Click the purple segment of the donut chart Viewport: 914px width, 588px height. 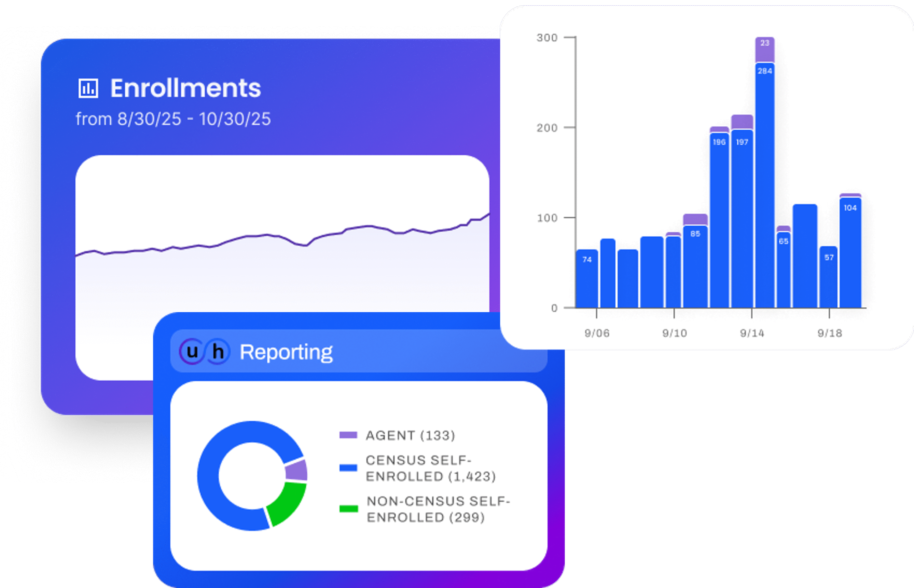point(297,470)
